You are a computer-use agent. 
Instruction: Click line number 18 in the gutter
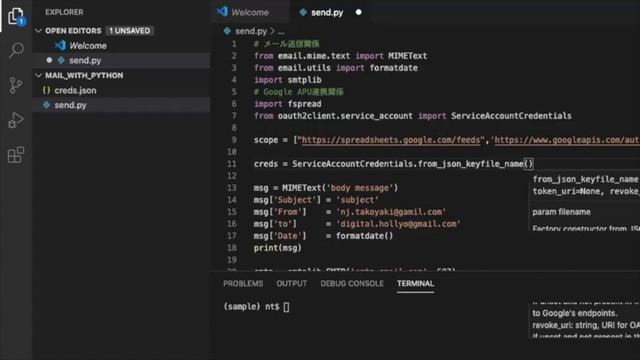232,248
